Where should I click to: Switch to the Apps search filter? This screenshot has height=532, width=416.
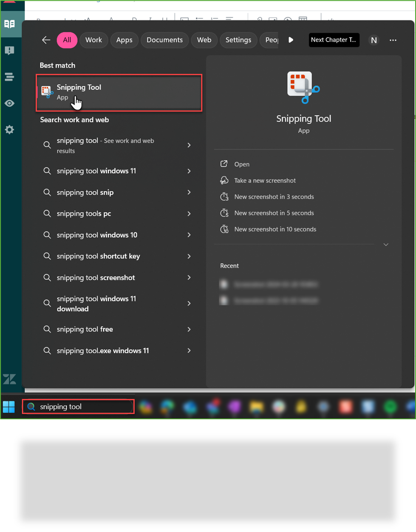[x=124, y=40]
